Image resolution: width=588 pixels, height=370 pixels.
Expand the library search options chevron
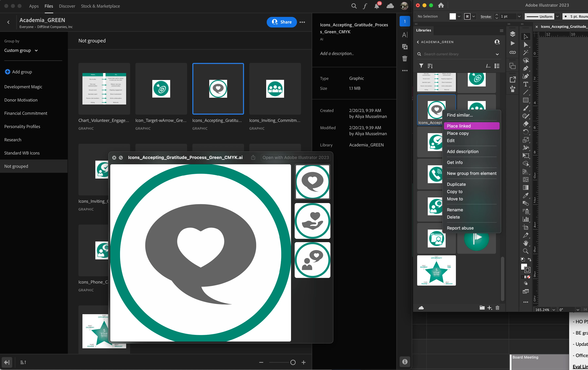click(497, 54)
